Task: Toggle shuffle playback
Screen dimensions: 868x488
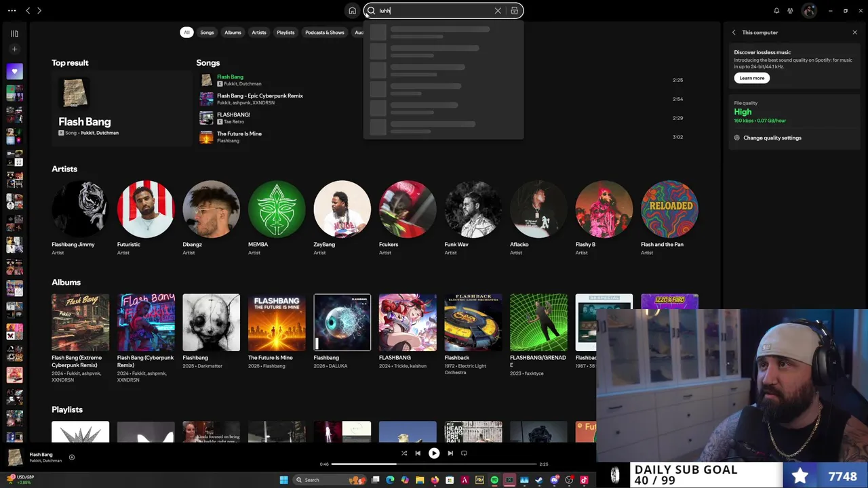Action: (x=404, y=453)
